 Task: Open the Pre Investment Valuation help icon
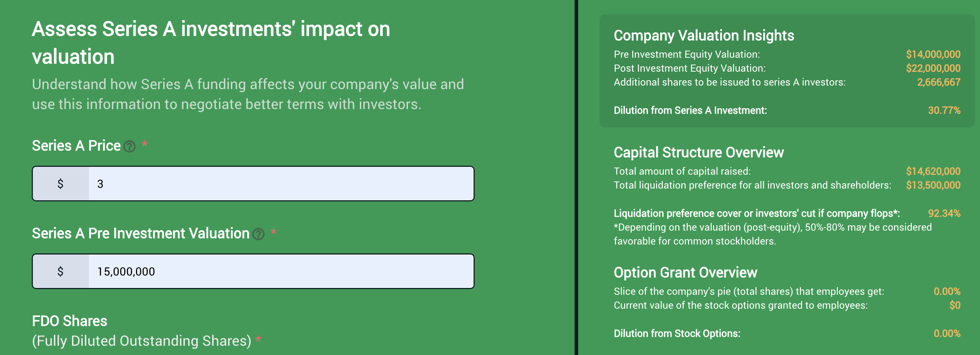258,234
